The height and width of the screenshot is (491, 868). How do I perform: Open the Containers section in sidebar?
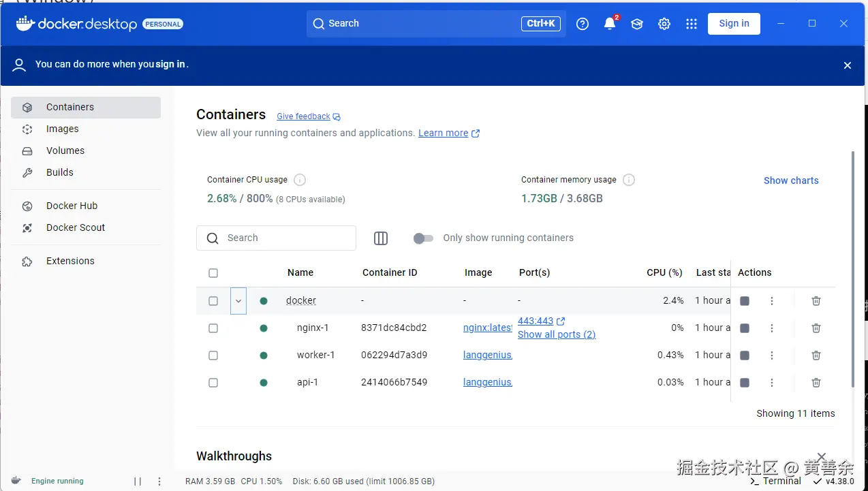coord(86,108)
